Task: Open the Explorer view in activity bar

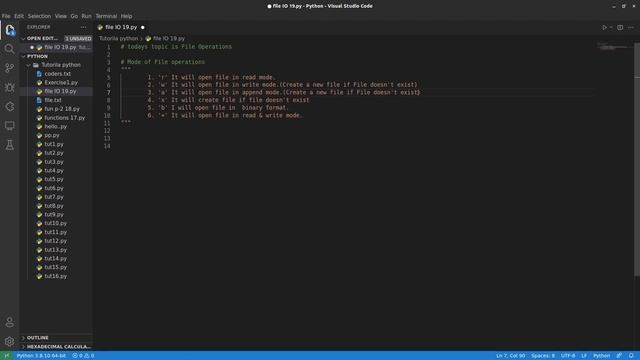Action: (x=10, y=30)
